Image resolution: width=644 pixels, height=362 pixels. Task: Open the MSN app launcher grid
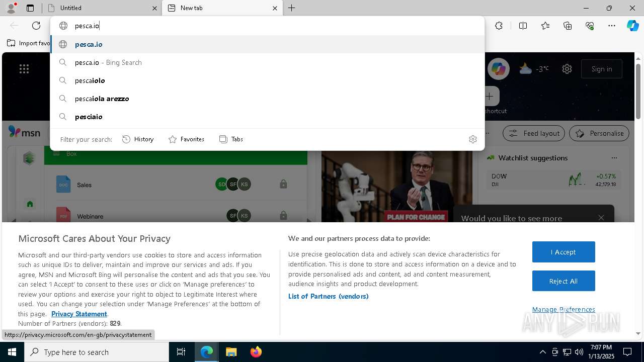click(x=24, y=69)
